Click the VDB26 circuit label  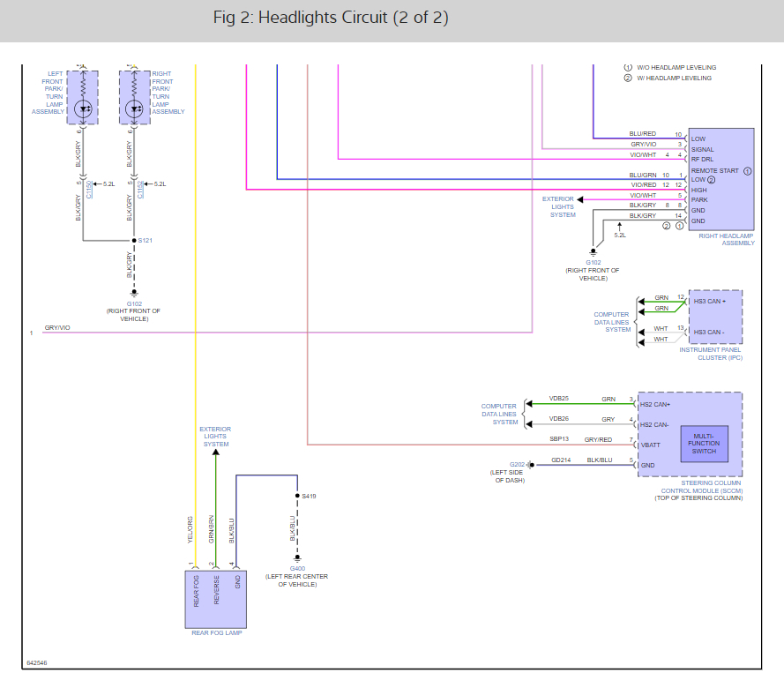coord(559,419)
